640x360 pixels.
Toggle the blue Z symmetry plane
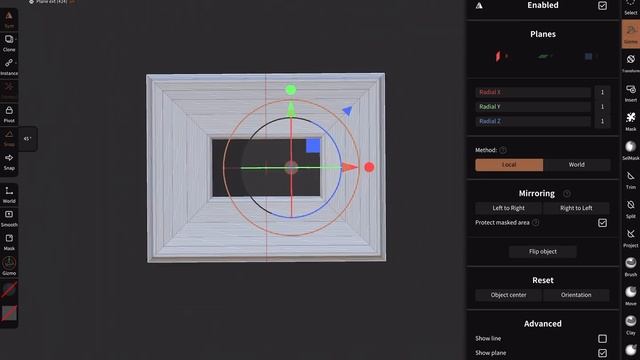tap(590, 56)
